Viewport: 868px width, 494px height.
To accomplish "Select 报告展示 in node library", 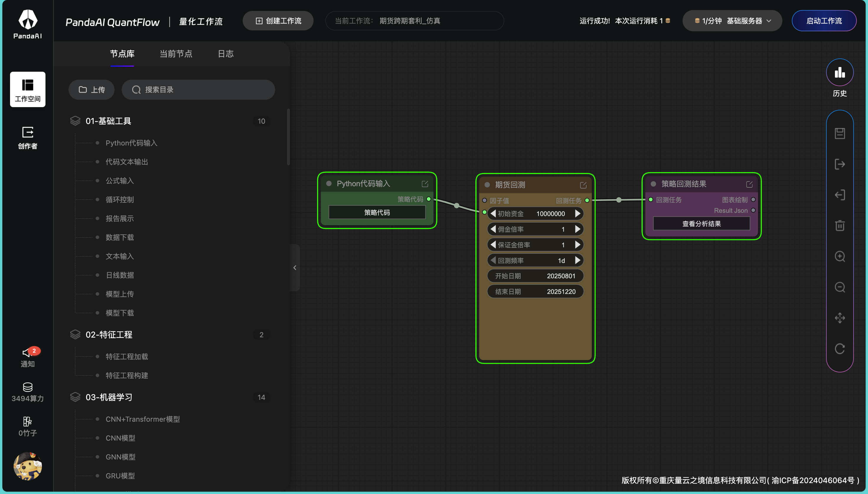I will (120, 218).
